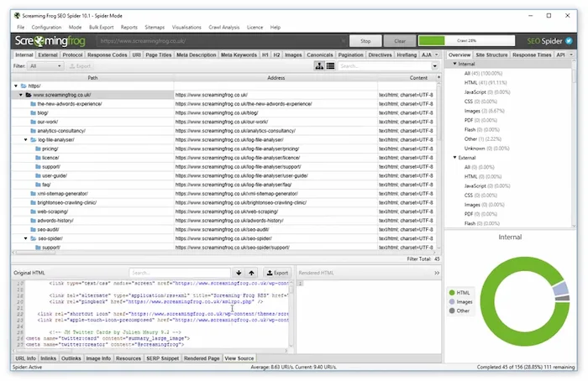
Task: Click the seo-audit/ folder icon
Action: point(34,229)
